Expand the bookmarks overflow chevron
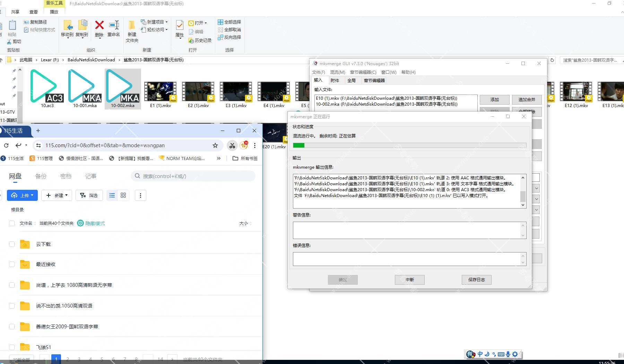This screenshot has height=364, width=624. (218, 158)
